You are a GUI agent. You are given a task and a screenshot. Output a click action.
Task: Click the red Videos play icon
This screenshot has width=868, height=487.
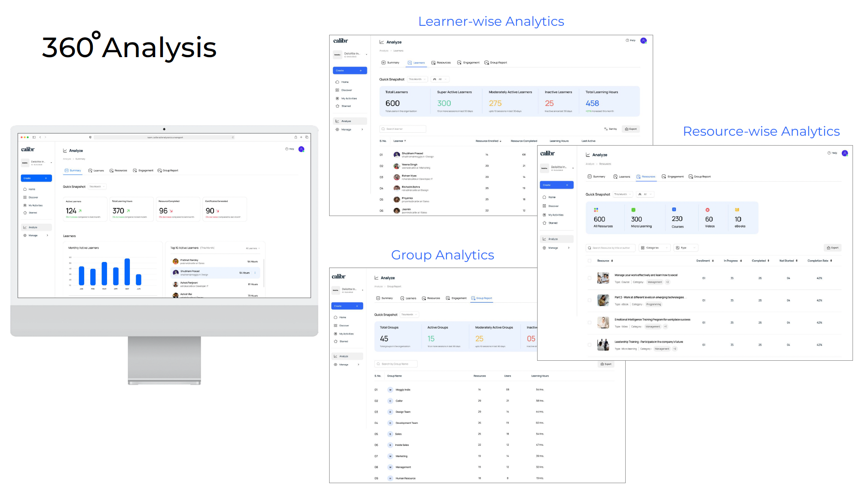point(707,210)
